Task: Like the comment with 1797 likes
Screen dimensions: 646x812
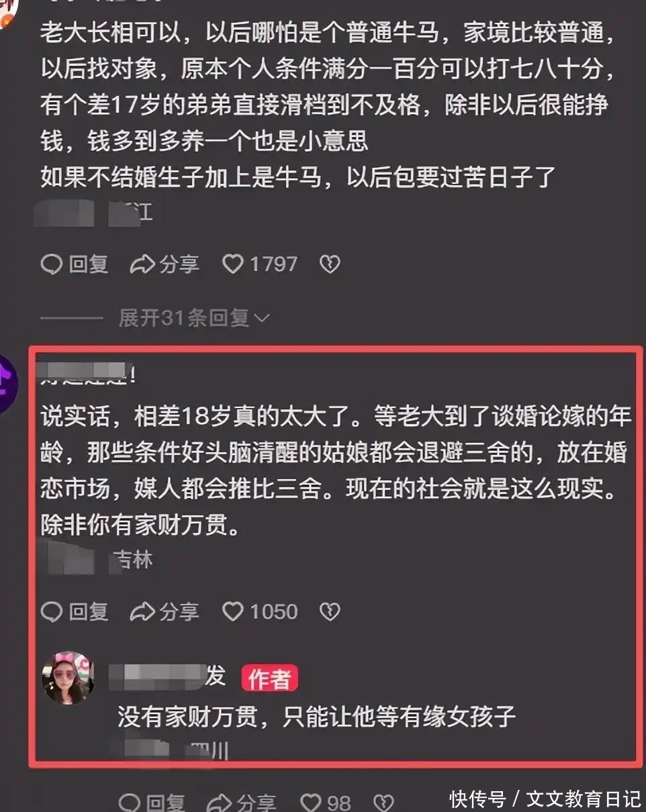Action: click(260, 264)
